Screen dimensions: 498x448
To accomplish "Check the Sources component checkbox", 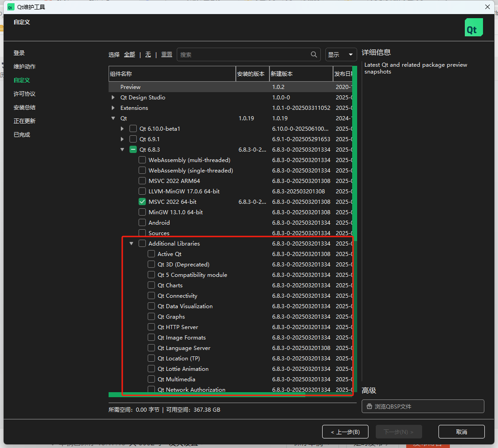I will [142, 233].
